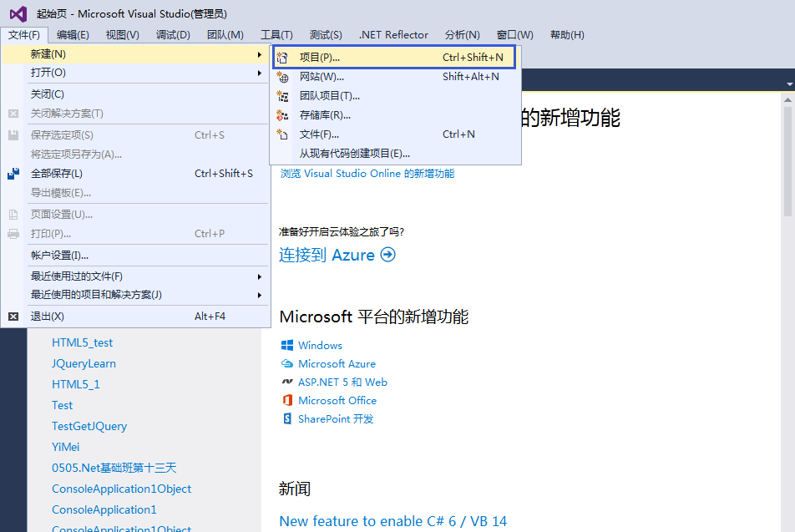Open the 编辑(E) menu
Viewport: 795px width, 532px height.
coord(73,35)
